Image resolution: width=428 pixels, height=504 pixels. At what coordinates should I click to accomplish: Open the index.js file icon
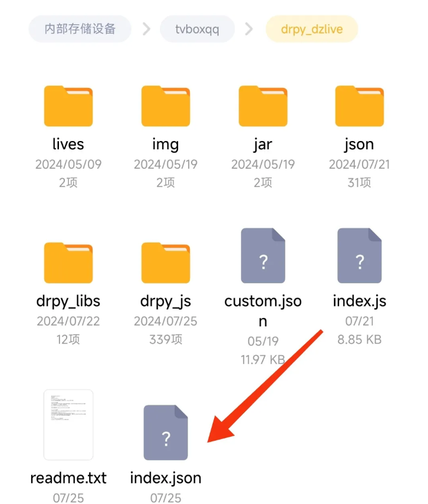pos(359,256)
